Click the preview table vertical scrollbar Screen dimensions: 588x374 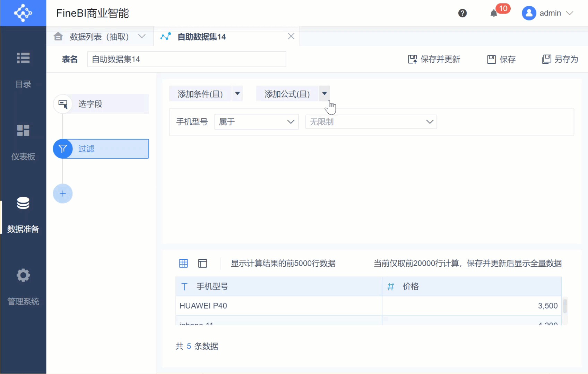pos(565,306)
